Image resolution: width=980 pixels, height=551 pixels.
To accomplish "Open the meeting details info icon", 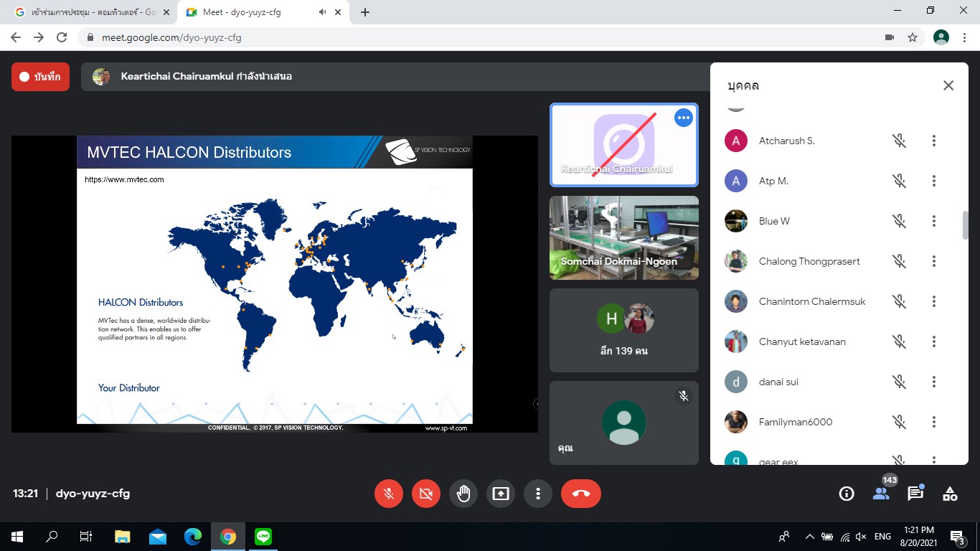I will pos(847,494).
